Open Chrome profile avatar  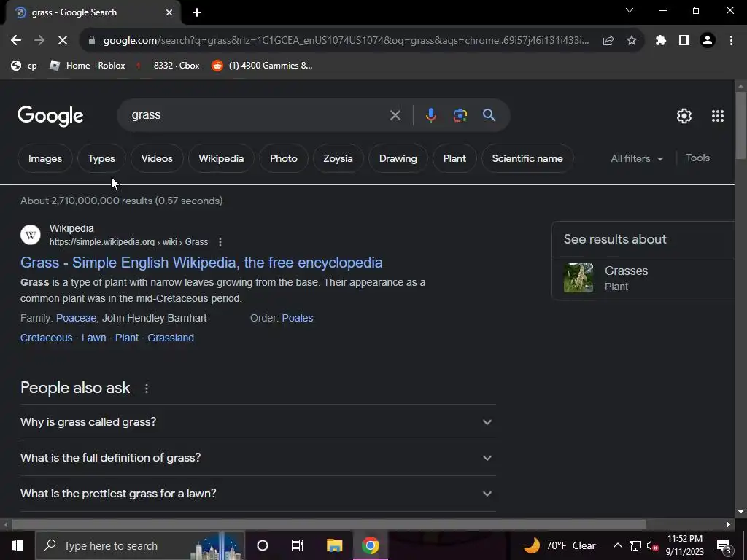[x=708, y=41]
